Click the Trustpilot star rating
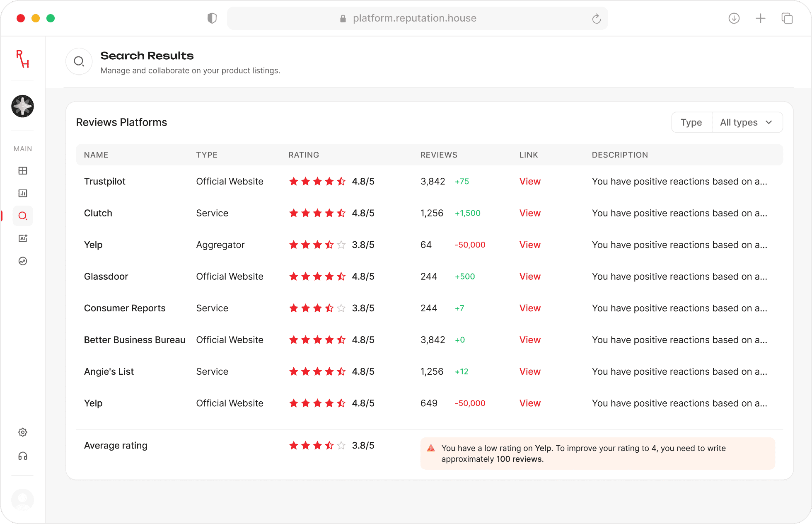Image resolution: width=812 pixels, height=524 pixels. 317,182
